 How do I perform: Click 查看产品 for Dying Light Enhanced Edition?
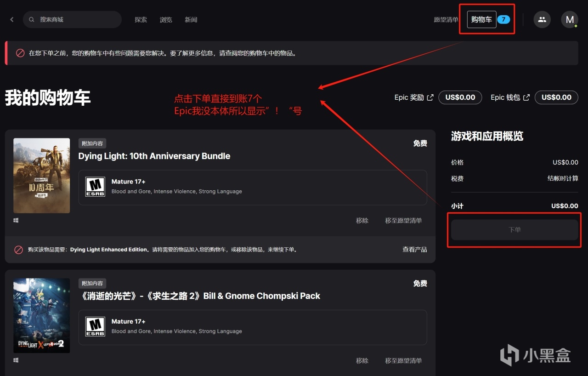point(415,250)
